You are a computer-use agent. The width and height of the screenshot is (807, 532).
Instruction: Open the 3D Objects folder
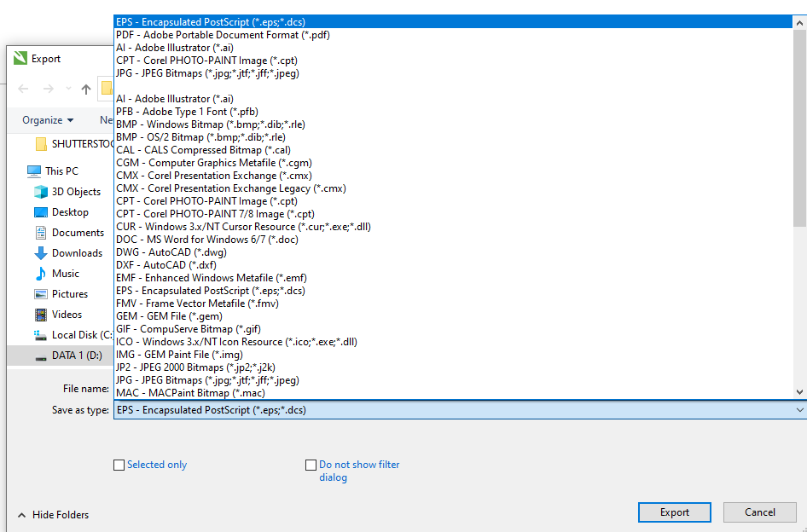76,192
